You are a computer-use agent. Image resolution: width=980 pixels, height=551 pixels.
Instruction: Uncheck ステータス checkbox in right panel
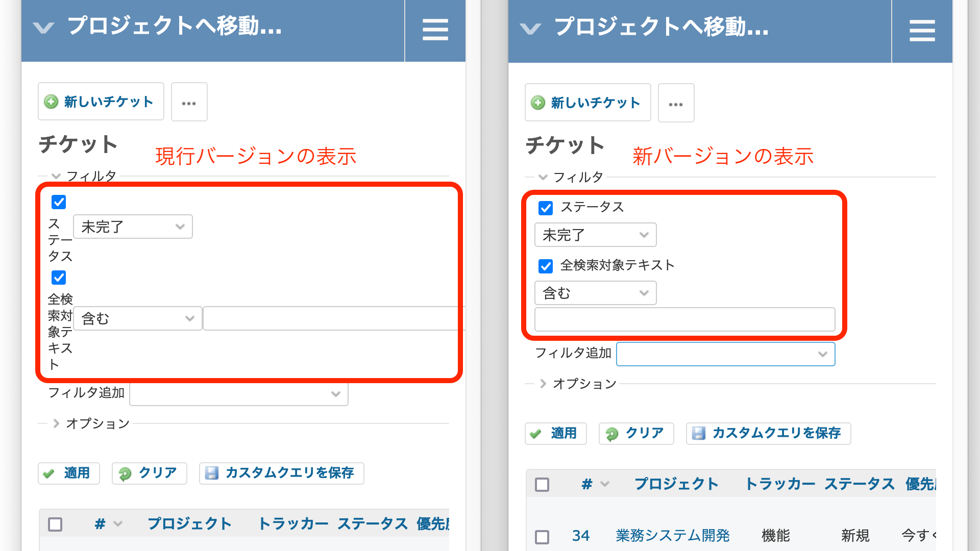coord(546,208)
